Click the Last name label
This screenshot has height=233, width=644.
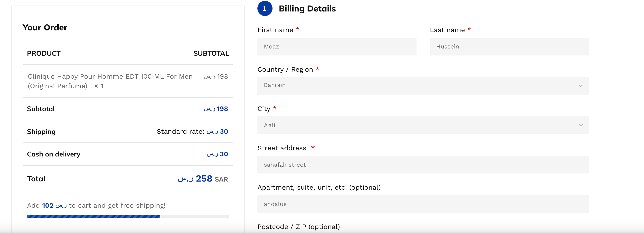click(447, 30)
